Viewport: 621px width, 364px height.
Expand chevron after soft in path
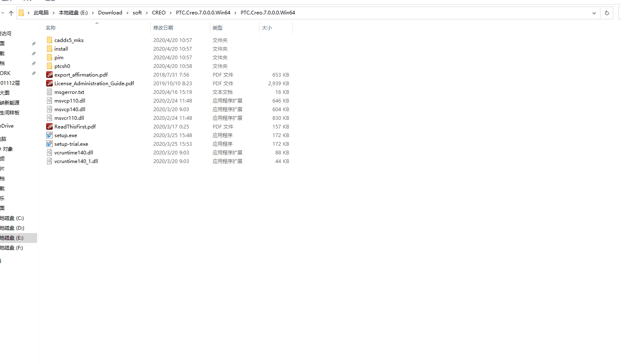(147, 13)
